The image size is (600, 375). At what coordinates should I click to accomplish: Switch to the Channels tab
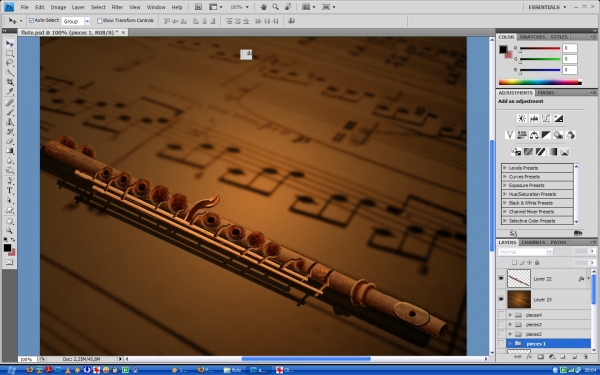(x=533, y=243)
